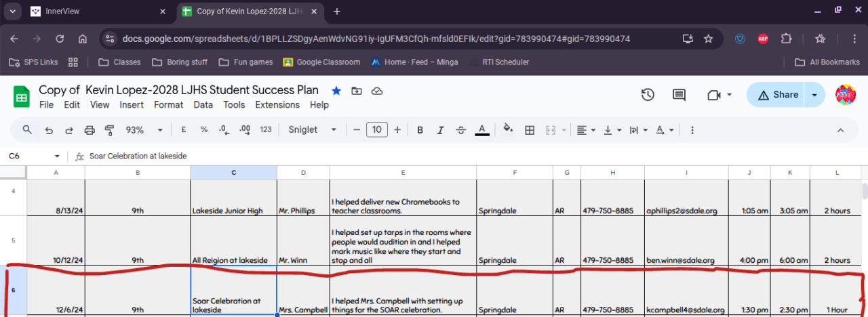
Task: Toggle italic formatting
Action: (441, 130)
